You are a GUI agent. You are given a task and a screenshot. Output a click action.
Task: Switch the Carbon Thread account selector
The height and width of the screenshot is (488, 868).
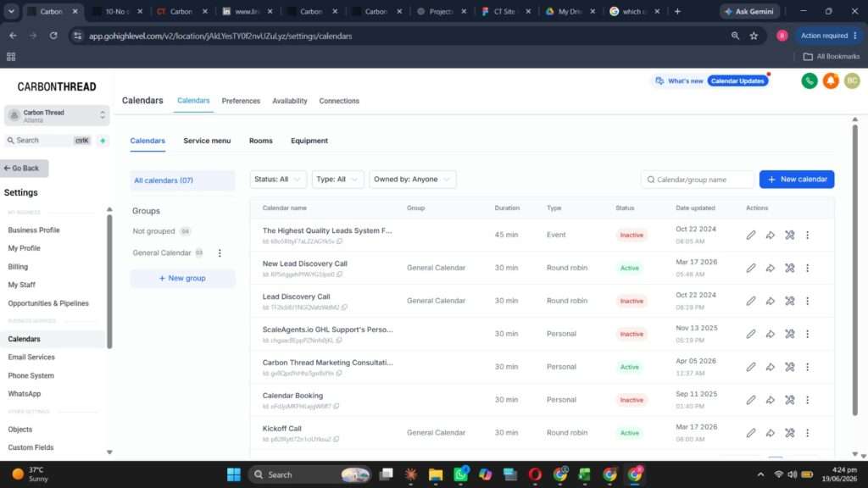[57, 115]
